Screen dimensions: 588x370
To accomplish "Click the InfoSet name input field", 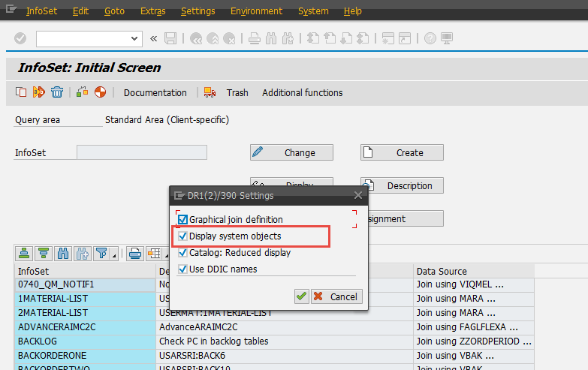I will (141, 152).
